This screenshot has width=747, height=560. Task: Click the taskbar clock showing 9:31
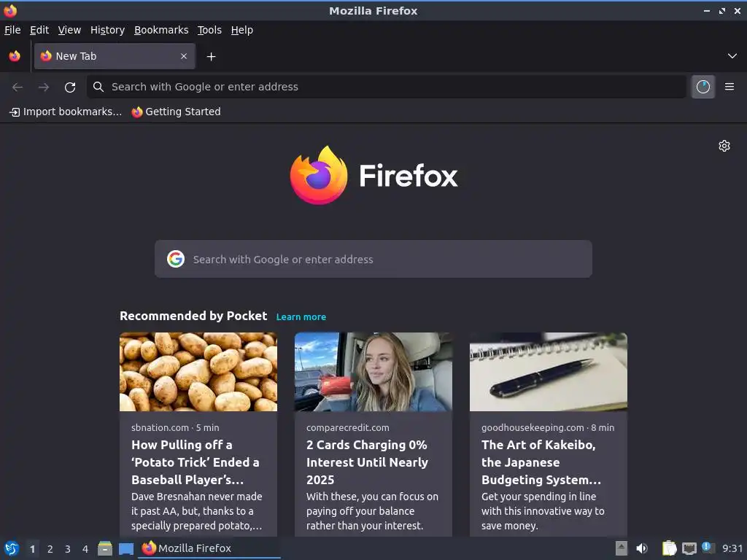click(732, 548)
